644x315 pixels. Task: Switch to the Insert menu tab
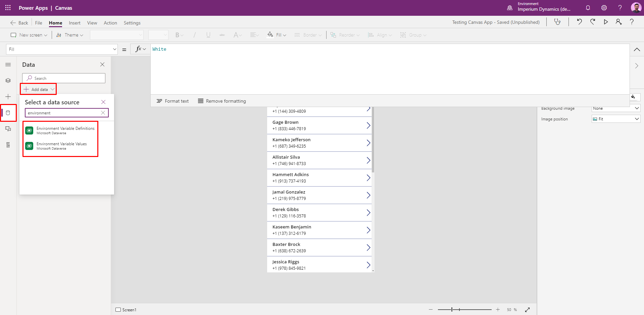click(75, 22)
